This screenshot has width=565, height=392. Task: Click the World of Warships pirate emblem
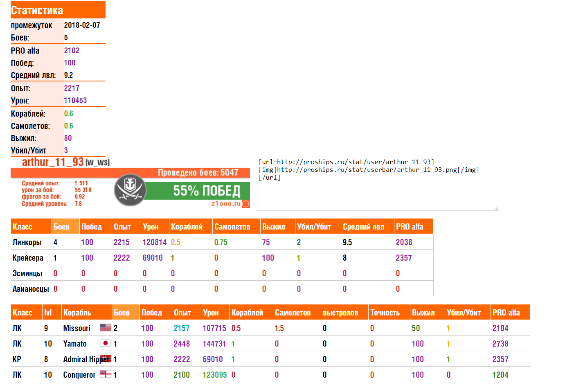(130, 190)
